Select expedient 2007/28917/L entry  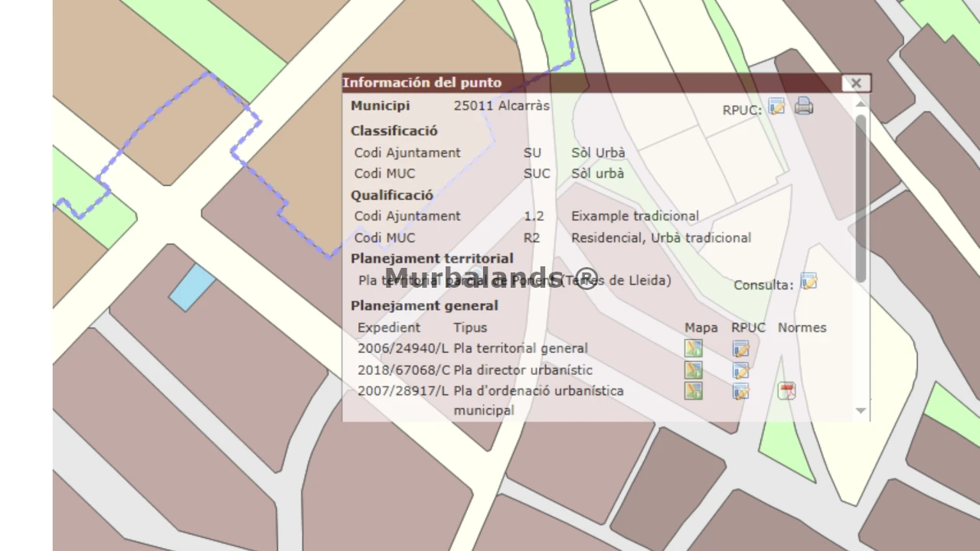(403, 391)
